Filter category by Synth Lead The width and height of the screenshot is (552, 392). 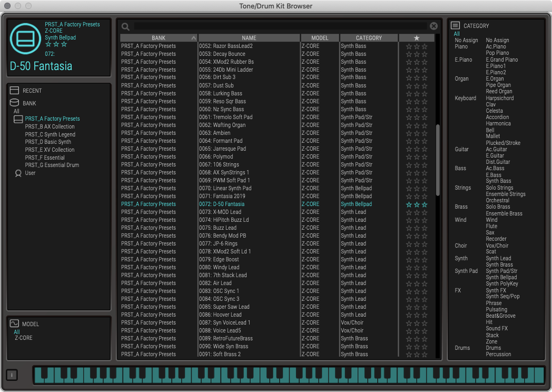(x=498, y=258)
